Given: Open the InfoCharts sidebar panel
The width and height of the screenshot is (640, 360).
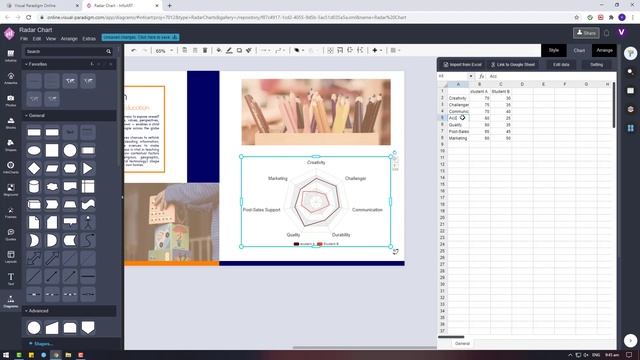Looking at the screenshot, I should [x=11, y=167].
